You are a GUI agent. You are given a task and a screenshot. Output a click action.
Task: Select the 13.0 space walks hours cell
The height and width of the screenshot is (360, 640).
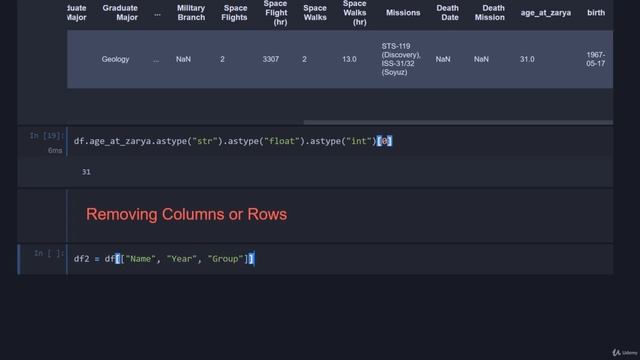click(x=349, y=59)
